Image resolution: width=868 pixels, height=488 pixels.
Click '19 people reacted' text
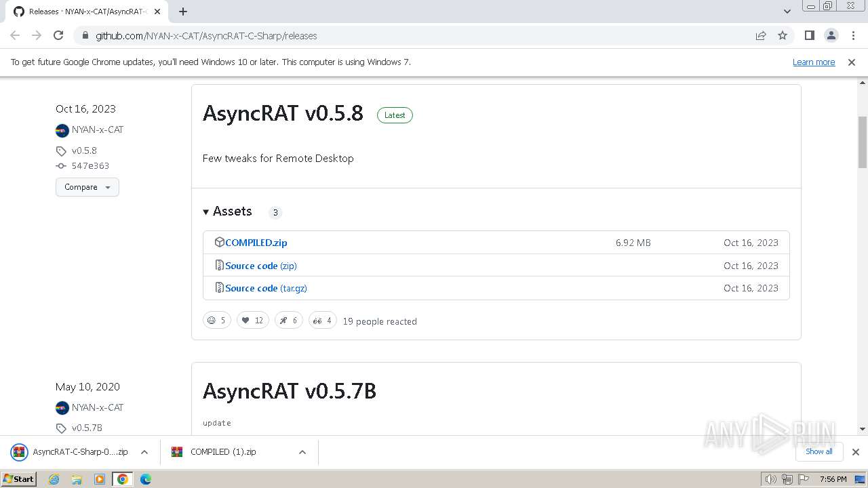coord(380,321)
